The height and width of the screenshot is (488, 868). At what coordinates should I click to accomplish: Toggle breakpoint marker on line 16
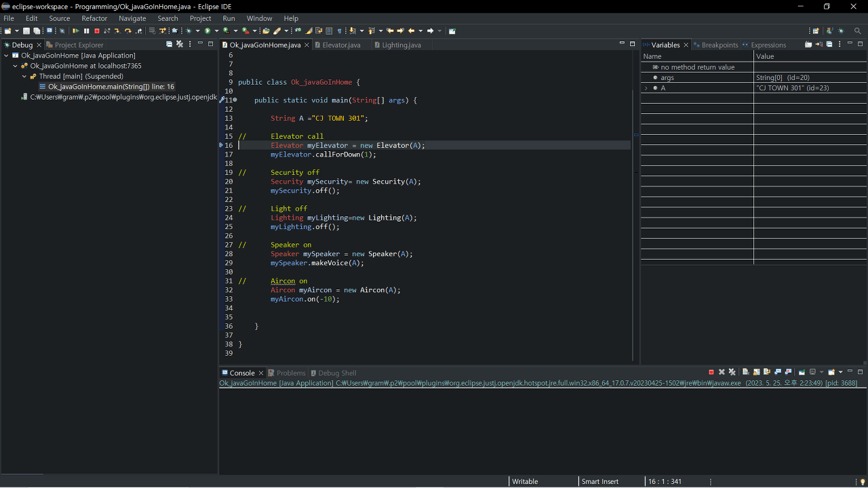click(x=222, y=145)
